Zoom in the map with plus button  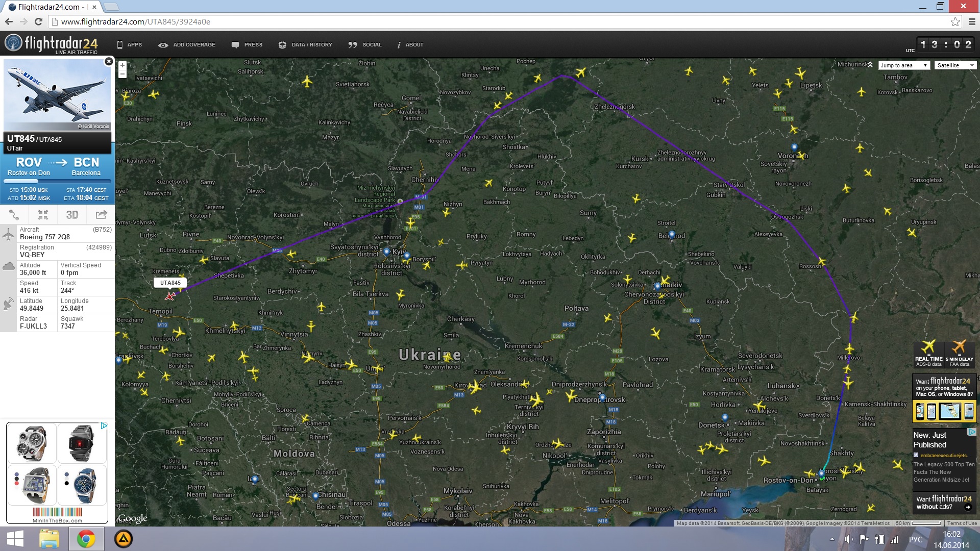click(122, 66)
